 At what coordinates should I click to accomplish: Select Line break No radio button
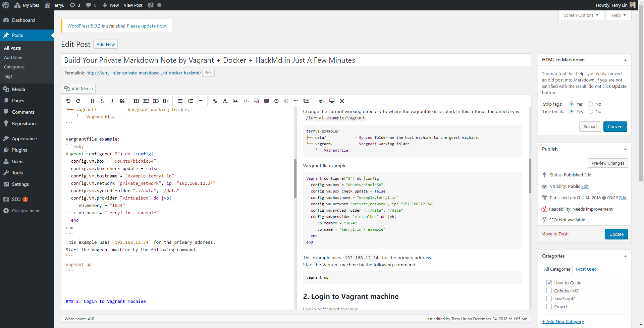tap(590, 111)
